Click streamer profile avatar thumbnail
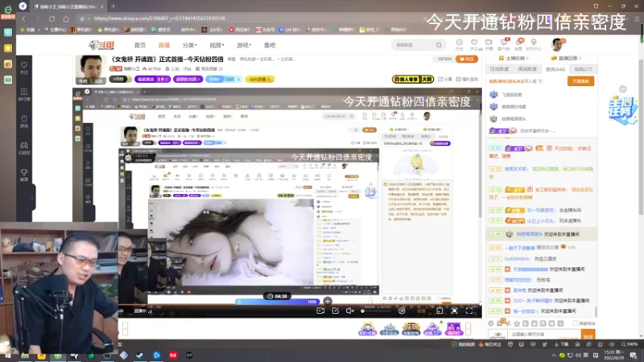The image size is (644, 362). coord(91,69)
